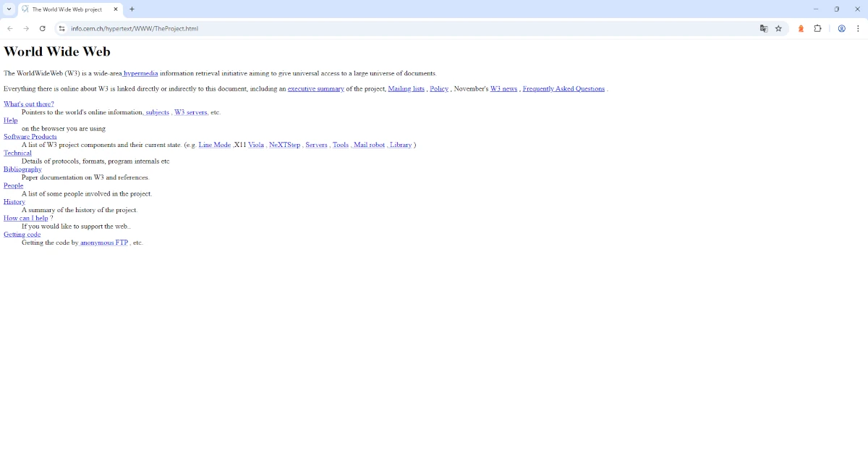
Task: Open the W3 news link
Action: coord(503,88)
